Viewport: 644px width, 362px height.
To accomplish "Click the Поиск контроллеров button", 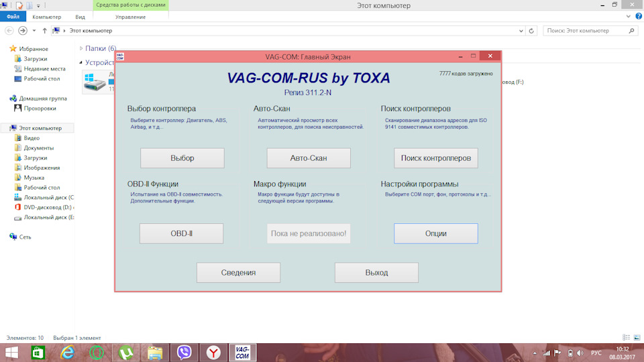I will [436, 158].
